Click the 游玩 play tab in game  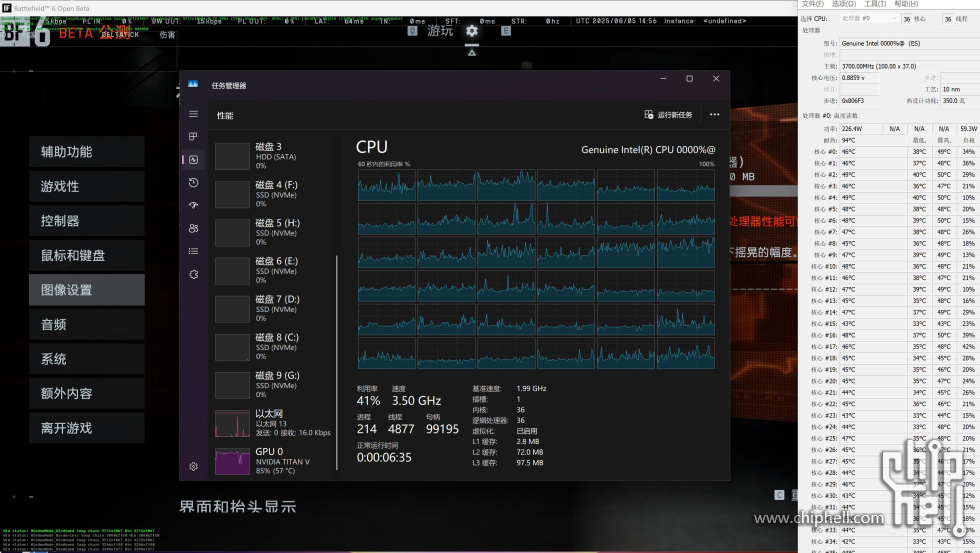(440, 31)
